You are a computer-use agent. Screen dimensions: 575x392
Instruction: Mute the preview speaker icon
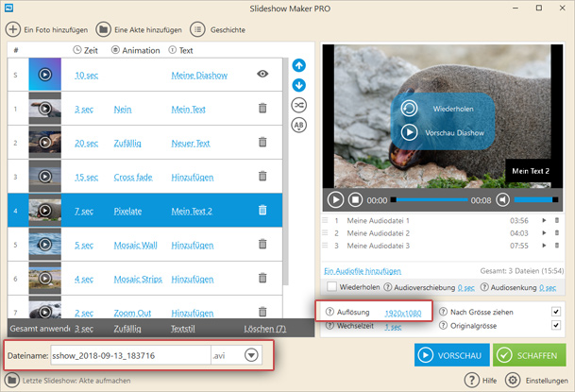coord(502,200)
